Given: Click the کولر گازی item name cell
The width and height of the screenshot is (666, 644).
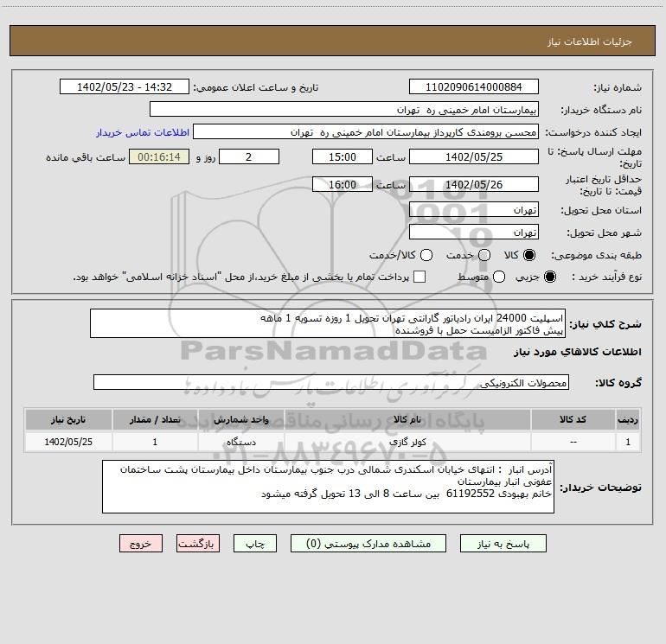Looking at the screenshot, I should point(407,442).
